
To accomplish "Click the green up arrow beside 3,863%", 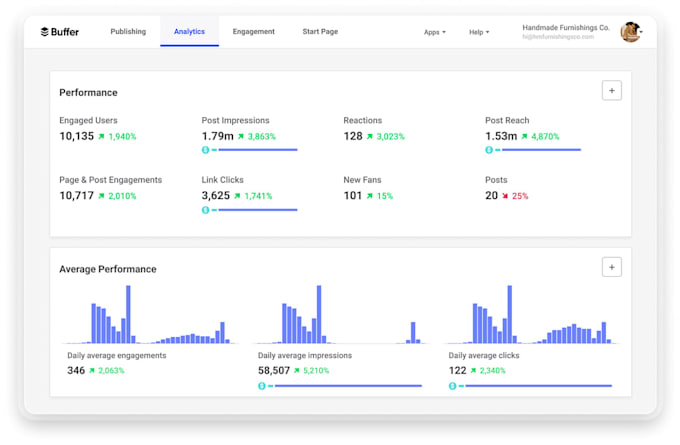I will coord(241,136).
